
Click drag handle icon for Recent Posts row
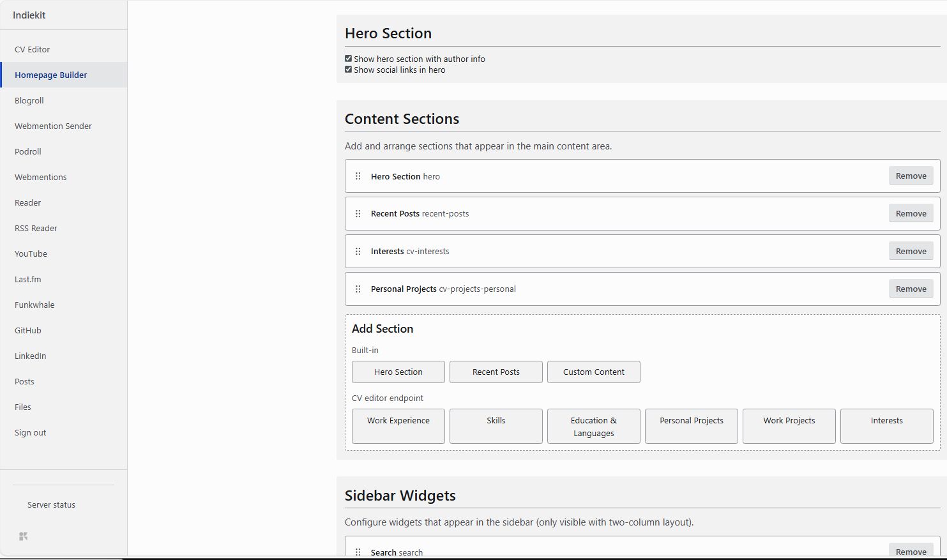pos(358,214)
